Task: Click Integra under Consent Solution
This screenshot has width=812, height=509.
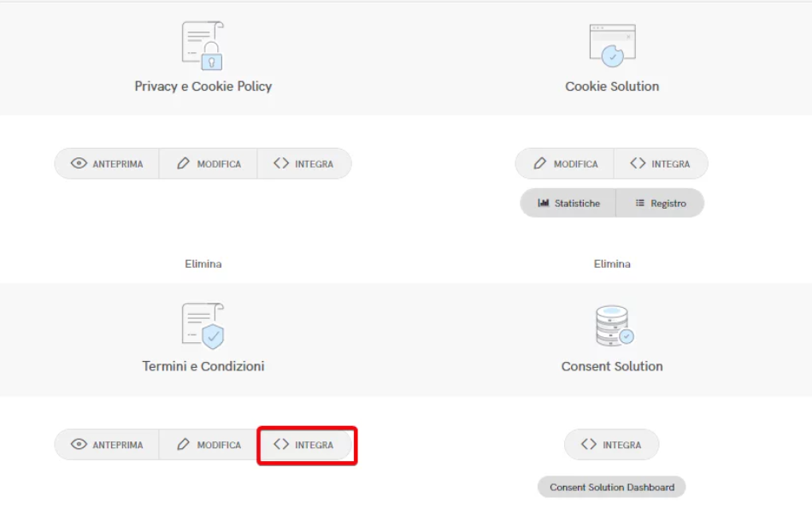Action: coord(612,444)
